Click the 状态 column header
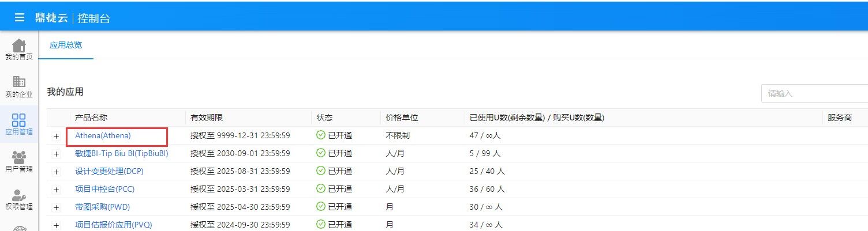The width and height of the screenshot is (868, 231). (324, 118)
